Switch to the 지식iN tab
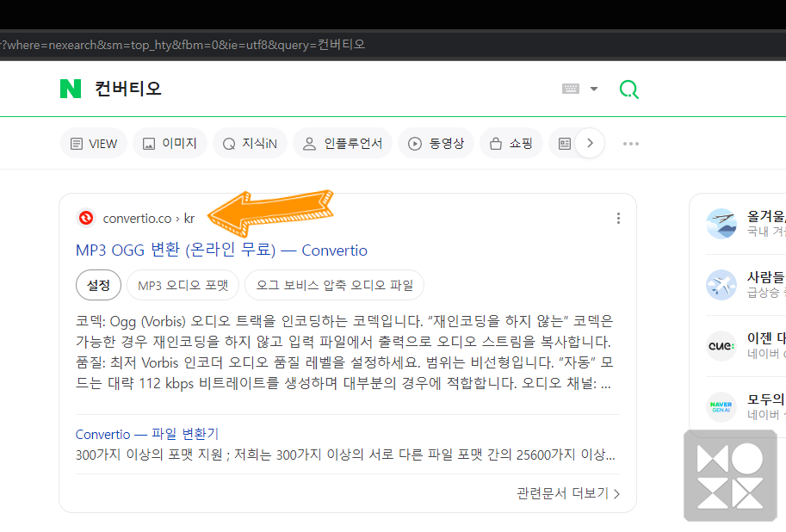786x532 pixels. point(250,144)
